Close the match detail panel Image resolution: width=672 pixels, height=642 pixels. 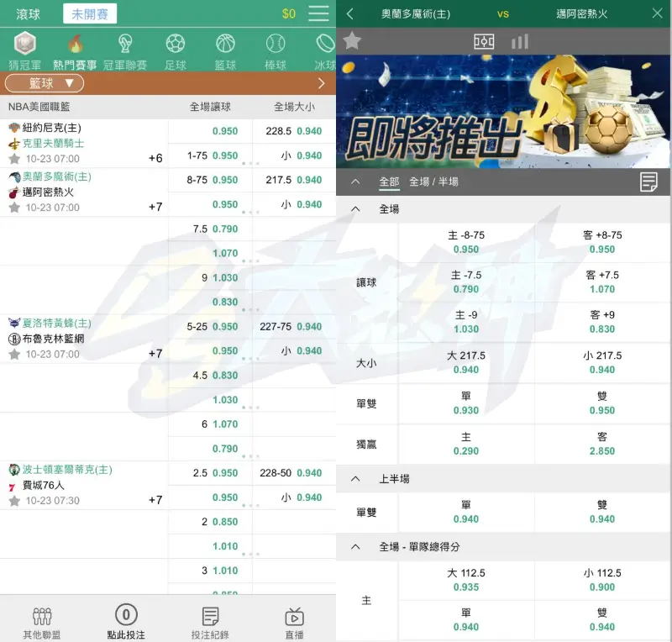[x=657, y=13]
